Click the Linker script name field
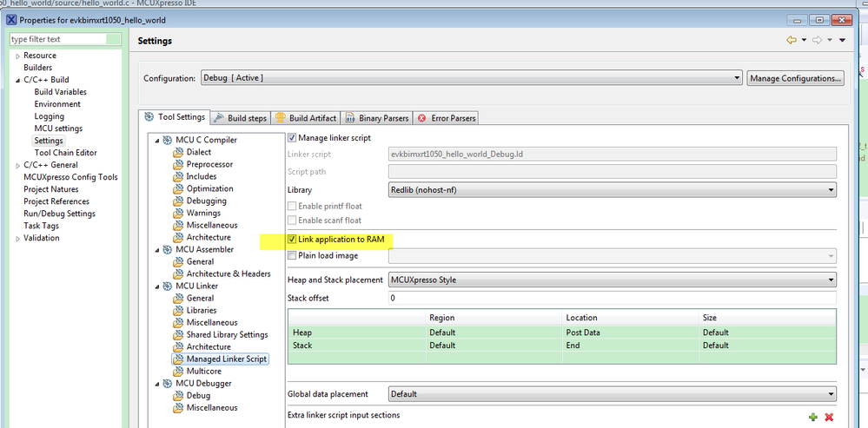Image resolution: width=868 pixels, height=428 pixels. pyautogui.click(x=613, y=155)
